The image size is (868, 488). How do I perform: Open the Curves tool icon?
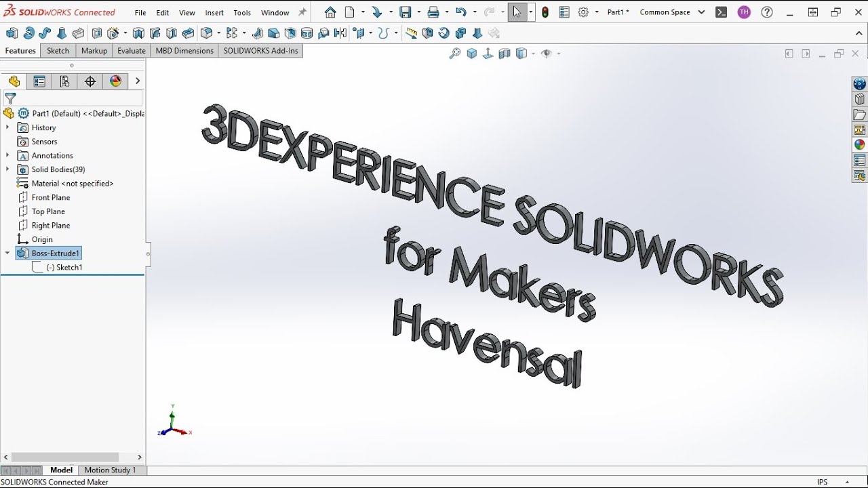click(384, 33)
